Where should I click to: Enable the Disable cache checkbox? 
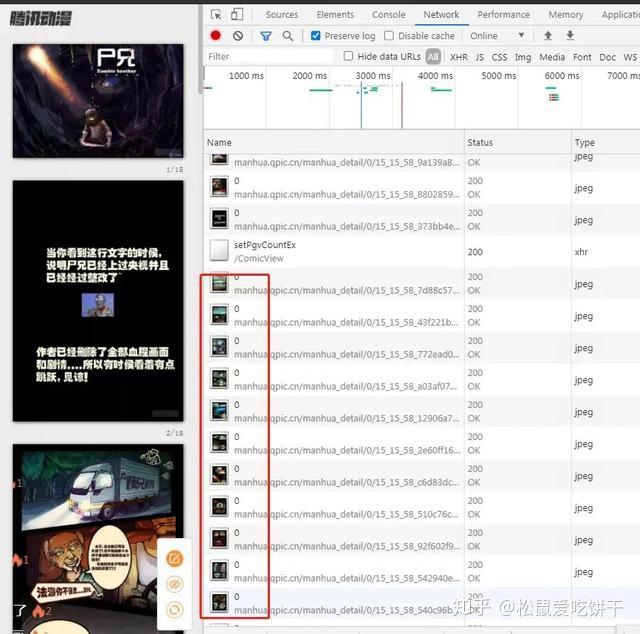pyautogui.click(x=389, y=36)
